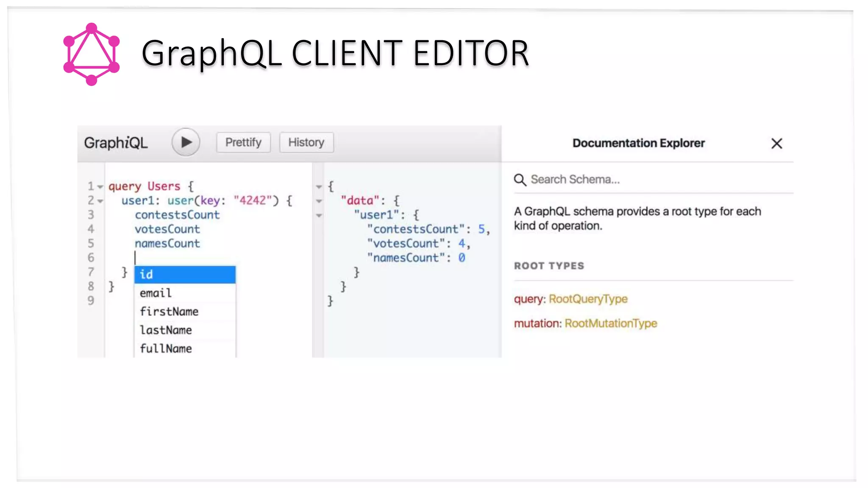Image resolution: width=868 pixels, height=488 pixels.
Task: Fold the "user1" object in results
Action: coord(319,216)
